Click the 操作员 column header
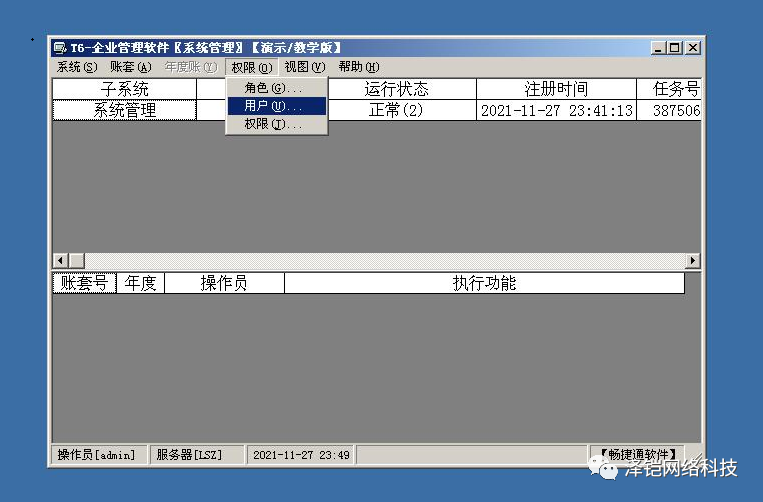The width and height of the screenshot is (763, 502). click(224, 283)
